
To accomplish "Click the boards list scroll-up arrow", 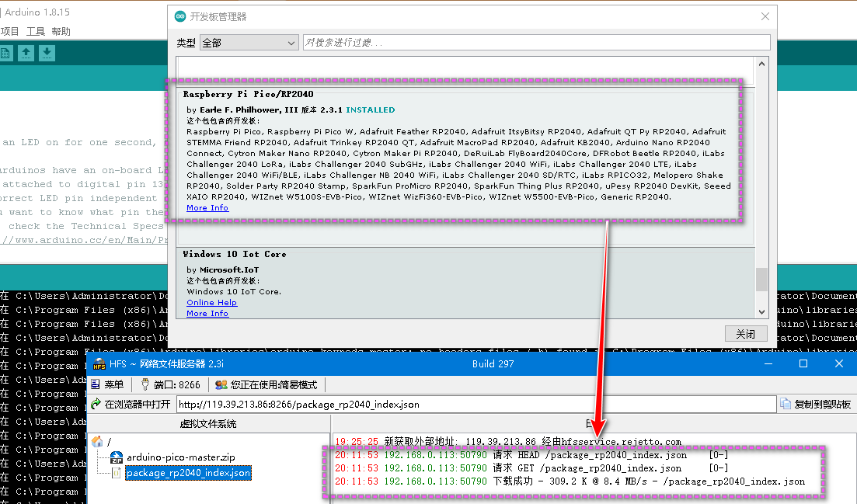I will 762,64.
